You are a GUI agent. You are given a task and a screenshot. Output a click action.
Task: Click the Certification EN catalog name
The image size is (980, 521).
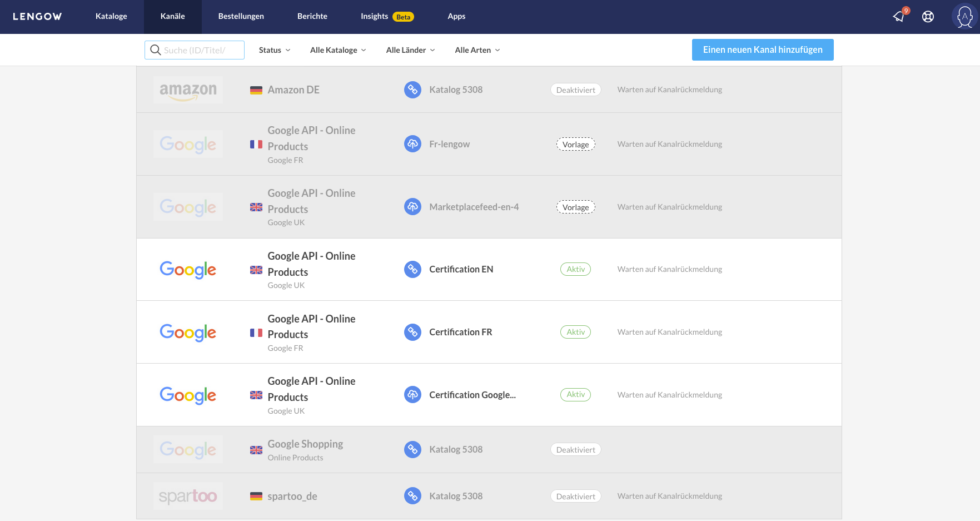461,269
